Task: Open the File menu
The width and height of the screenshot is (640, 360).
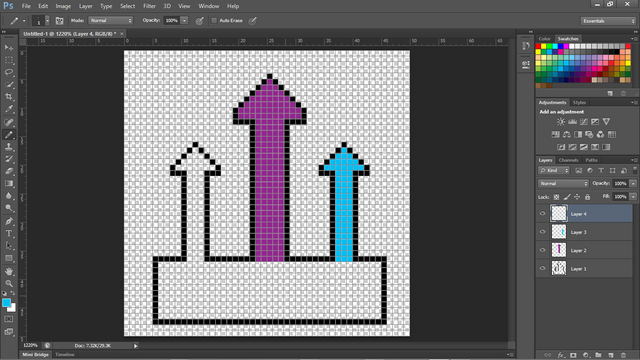Action: pyautogui.click(x=26, y=6)
